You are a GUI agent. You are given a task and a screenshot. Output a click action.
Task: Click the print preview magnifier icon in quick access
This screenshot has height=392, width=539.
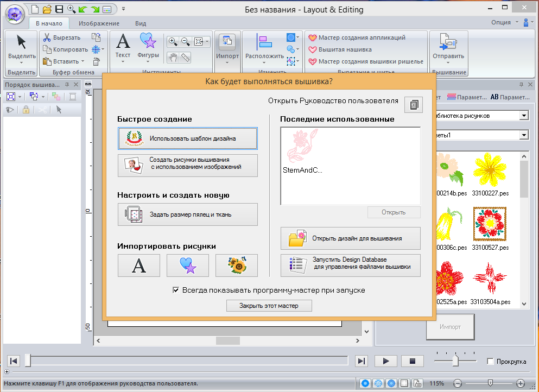point(71,9)
